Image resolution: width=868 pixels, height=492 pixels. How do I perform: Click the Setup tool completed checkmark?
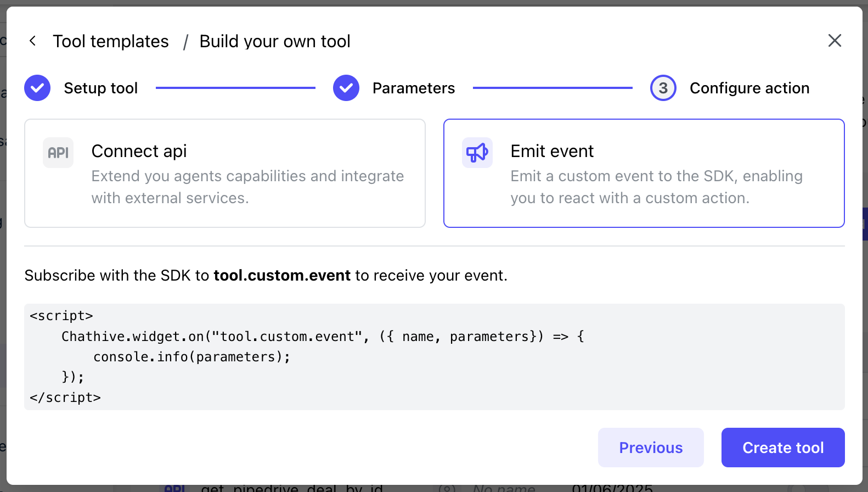tap(37, 88)
